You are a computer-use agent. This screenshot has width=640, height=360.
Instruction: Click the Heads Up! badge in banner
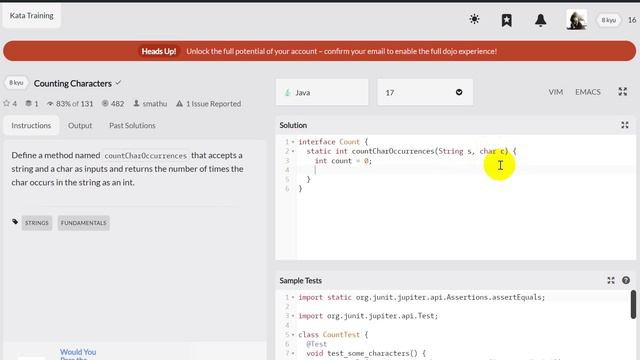click(159, 51)
